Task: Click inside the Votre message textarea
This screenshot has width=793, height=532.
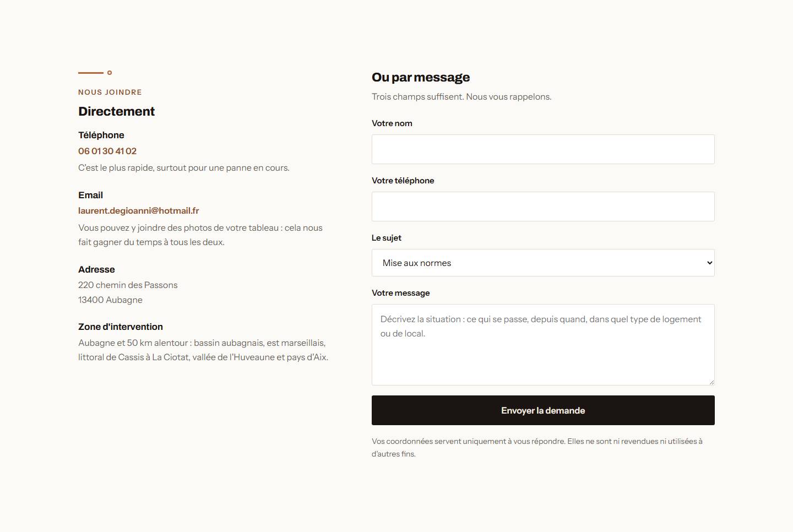Action: (543, 345)
